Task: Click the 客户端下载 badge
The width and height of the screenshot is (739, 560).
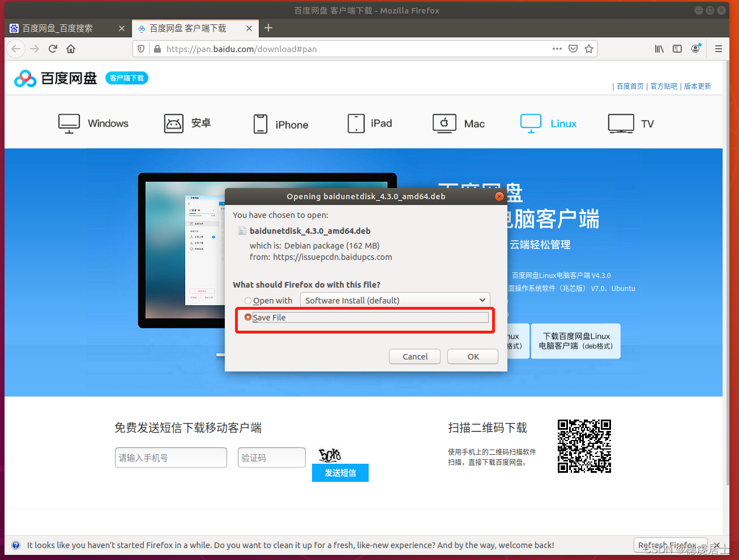Action: pyautogui.click(x=127, y=78)
